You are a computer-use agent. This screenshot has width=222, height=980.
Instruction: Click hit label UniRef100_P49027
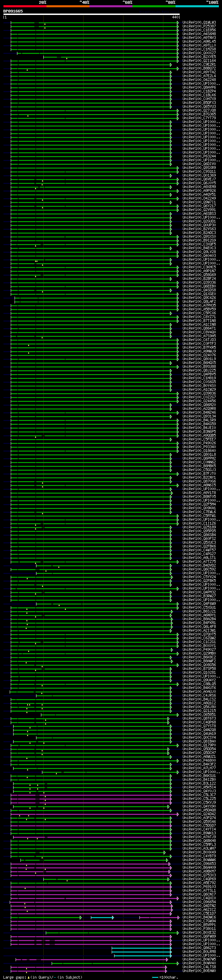tap(199, 650)
